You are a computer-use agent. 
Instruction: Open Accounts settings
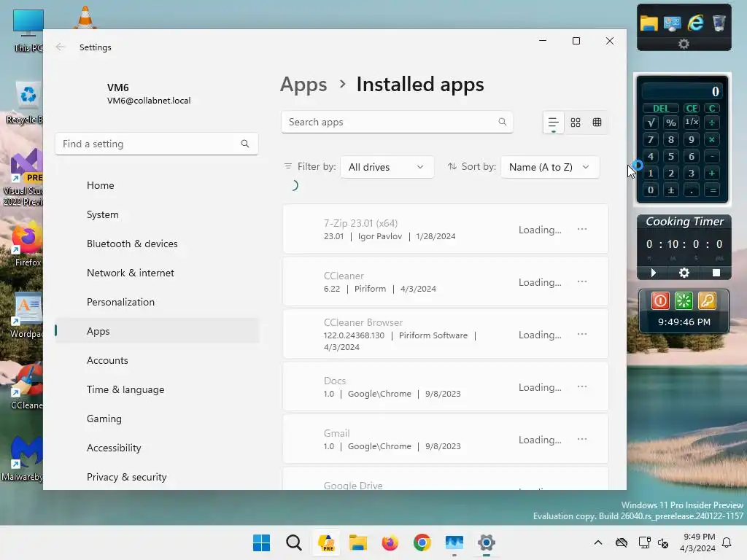[x=158, y=360]
